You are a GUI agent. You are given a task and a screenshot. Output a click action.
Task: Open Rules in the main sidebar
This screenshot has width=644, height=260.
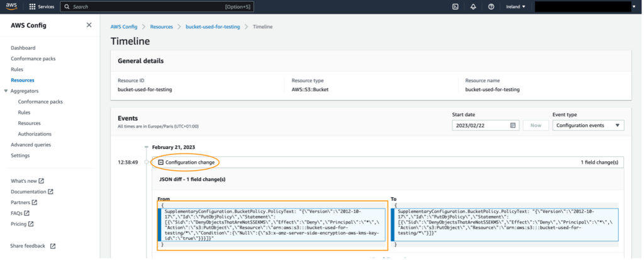(17, 69)
